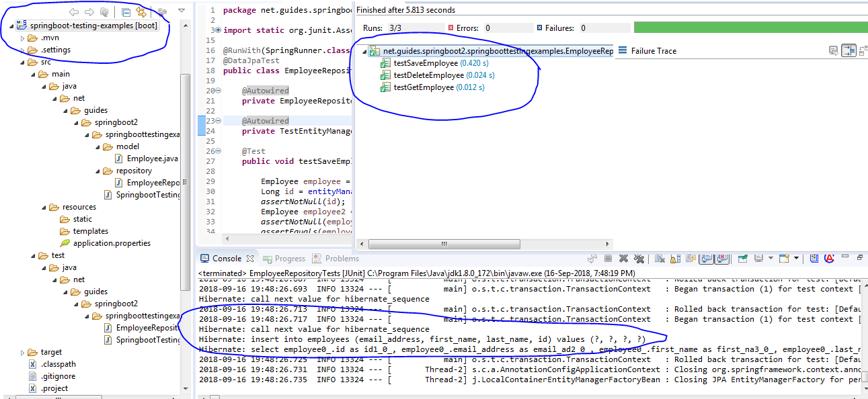
Task: Pin the Console view
Action: [742, 258]
